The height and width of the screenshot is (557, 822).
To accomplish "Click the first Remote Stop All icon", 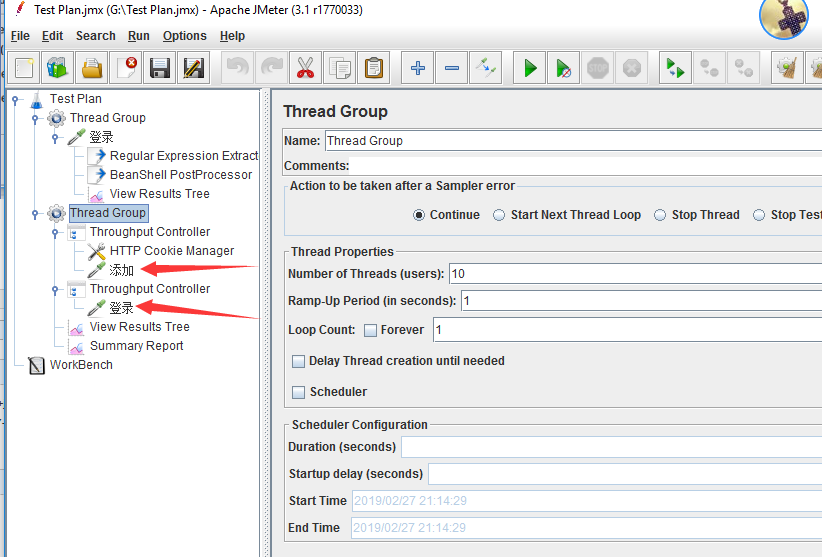I will point(709,68).
